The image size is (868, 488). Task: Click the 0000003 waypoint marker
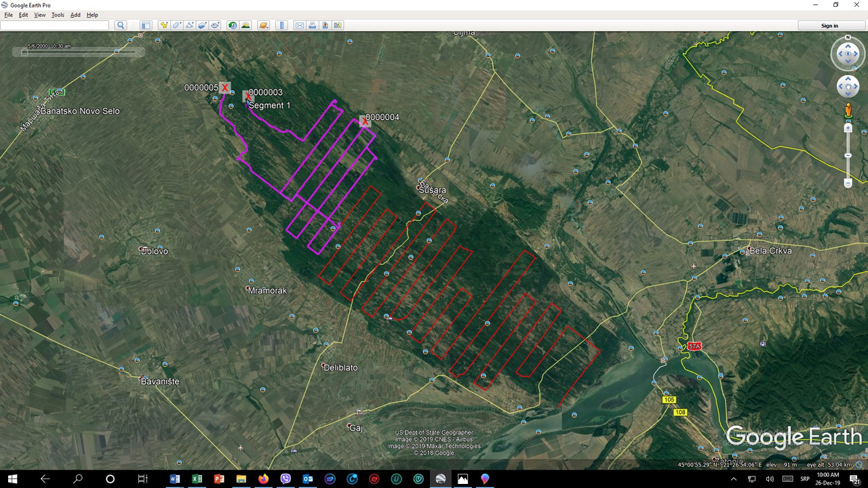click(x=248, y=96)
